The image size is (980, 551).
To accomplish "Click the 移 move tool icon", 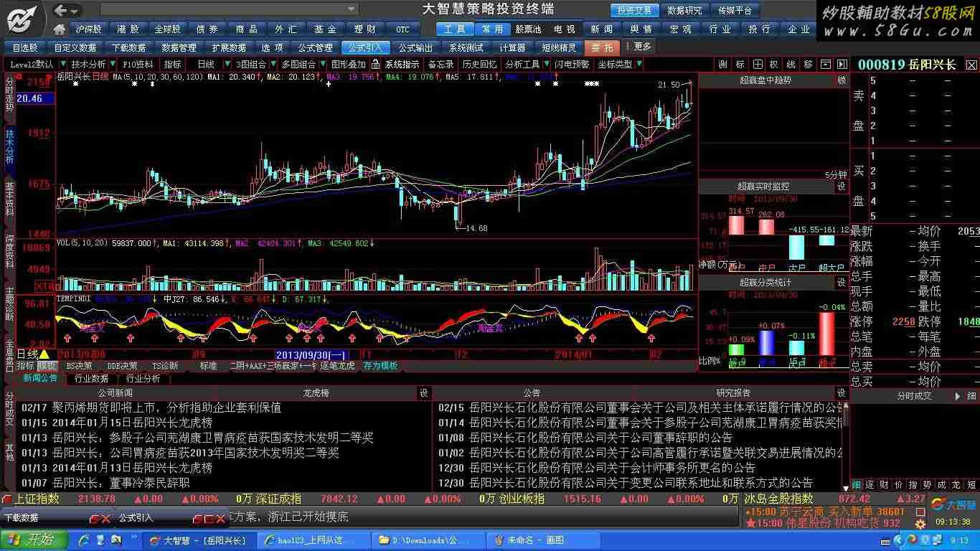I will [809, 65].
